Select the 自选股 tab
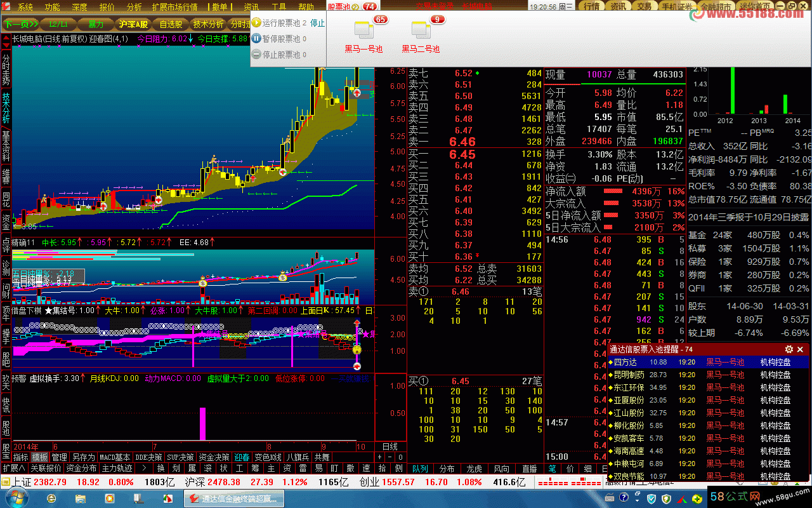The height and width of the screenshot is (508, 812). [171, 25]
